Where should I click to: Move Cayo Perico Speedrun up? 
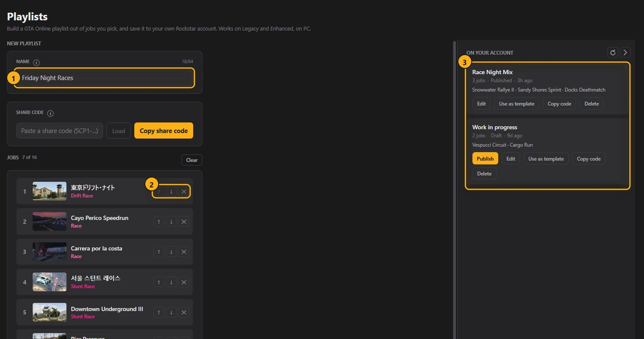[159, 222]
